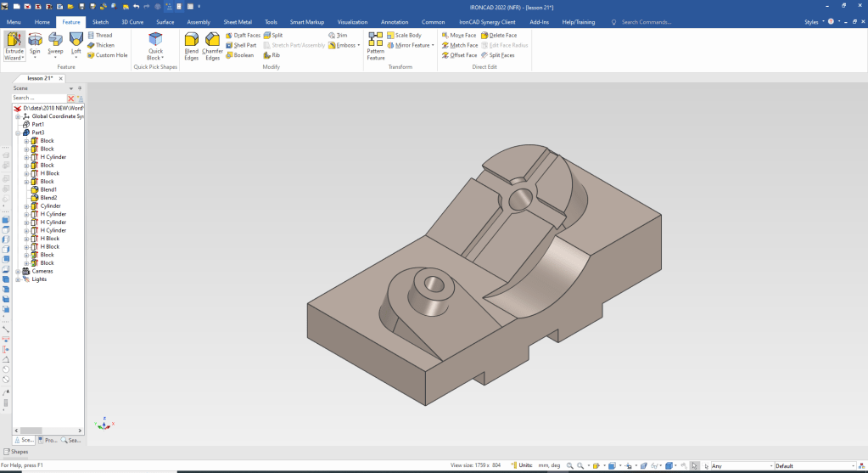The width and height of the screenshot is (868, 473).
Task: Switch to the Sheet Metal ribbon tab
Action: (238, 22)
